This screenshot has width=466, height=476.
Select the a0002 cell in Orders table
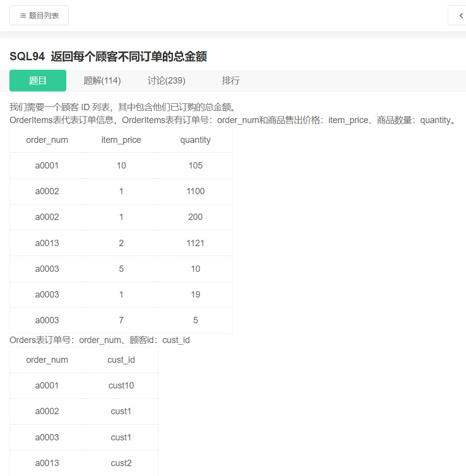47,411
